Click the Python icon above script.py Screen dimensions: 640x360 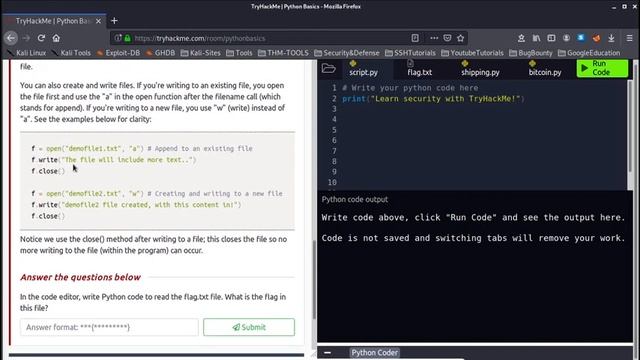[x=353, y=63]
